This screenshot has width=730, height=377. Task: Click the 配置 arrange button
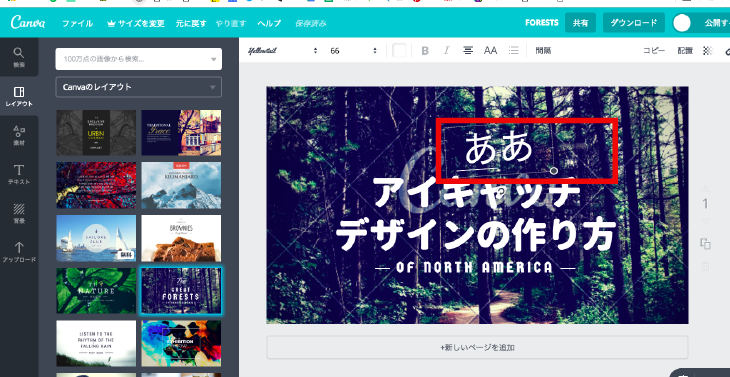click(x=685, y=51)
